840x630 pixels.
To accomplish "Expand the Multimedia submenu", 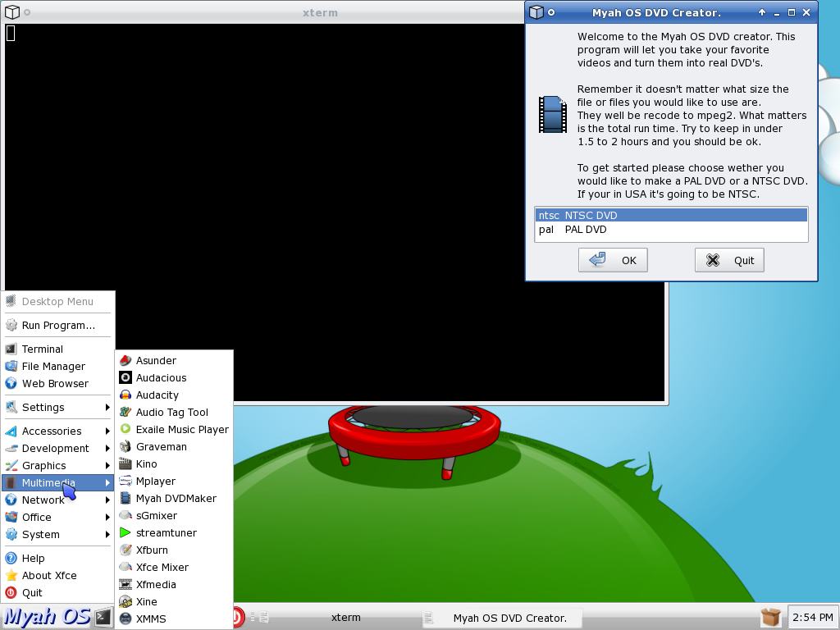I will pyautogui.click(x=58, y=482).
